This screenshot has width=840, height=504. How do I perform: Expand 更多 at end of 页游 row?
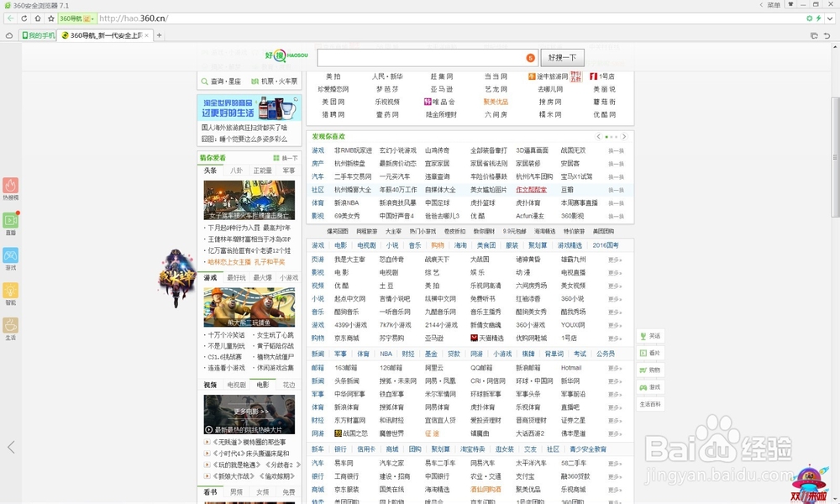[x=615, y=260]
